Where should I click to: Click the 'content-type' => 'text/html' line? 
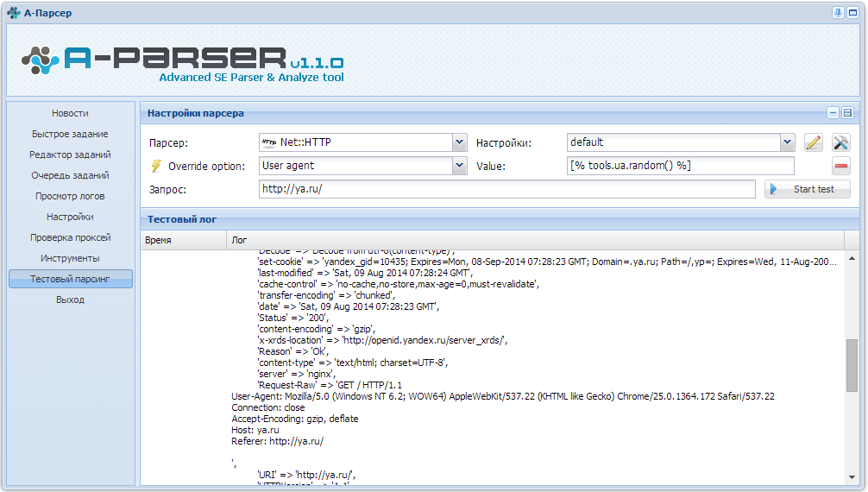click(x=353, y=363)
